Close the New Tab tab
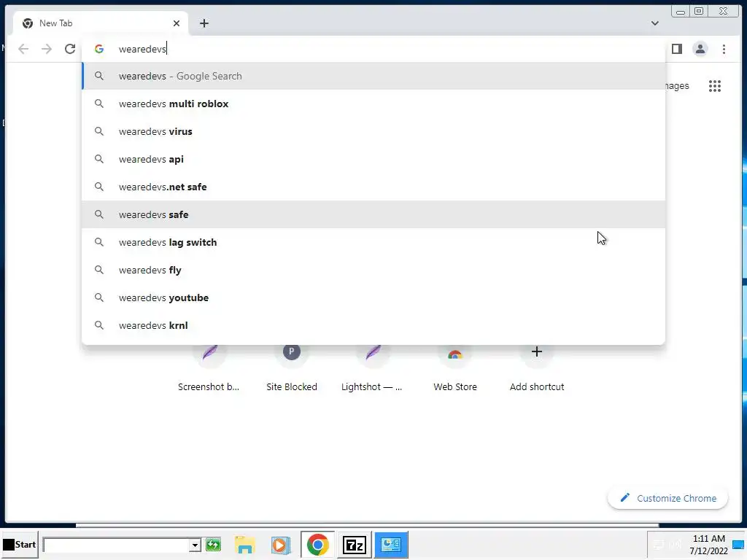This screenshot has height=560, width=747. (x=177, y=23)
